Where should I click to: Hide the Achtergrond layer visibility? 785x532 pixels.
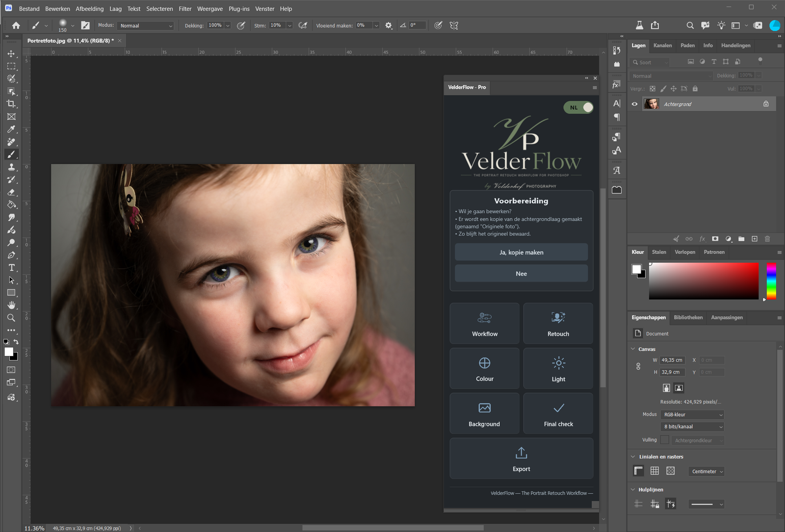tap(634, 104)
